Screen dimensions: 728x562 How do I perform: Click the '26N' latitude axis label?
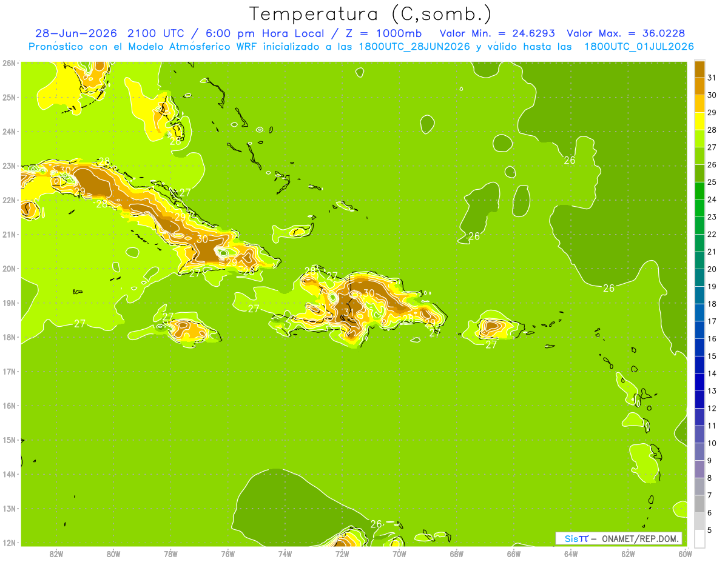8,63
